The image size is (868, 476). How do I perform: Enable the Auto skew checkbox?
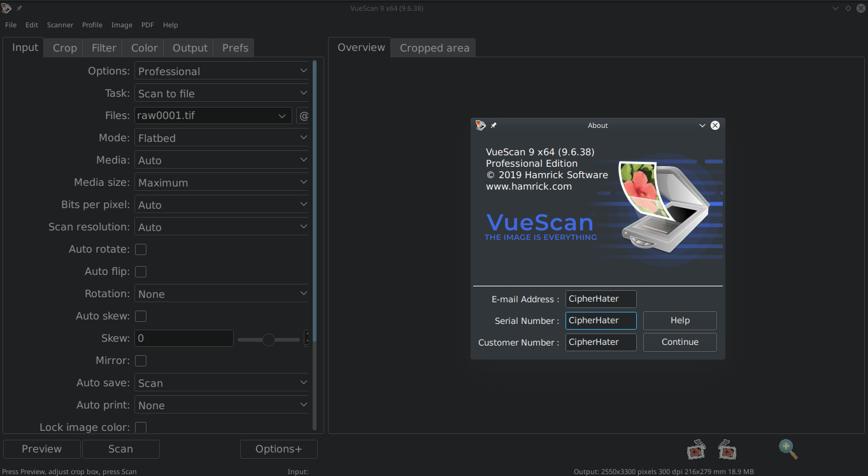141,316
